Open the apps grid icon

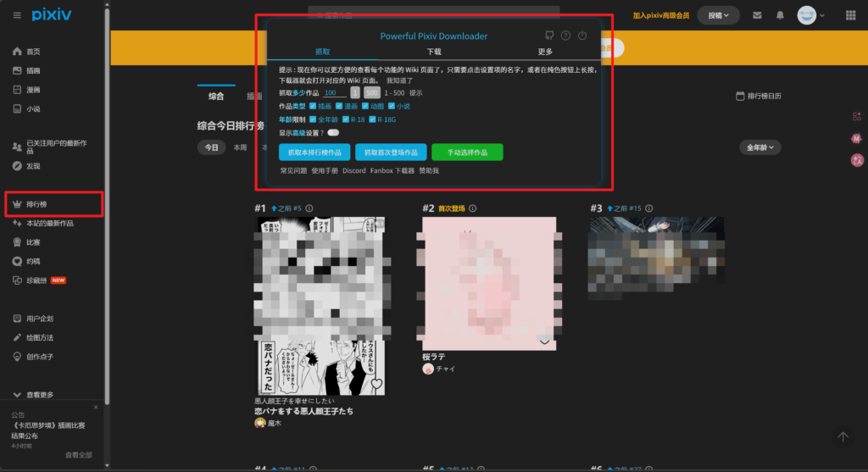tap(851, 15)
